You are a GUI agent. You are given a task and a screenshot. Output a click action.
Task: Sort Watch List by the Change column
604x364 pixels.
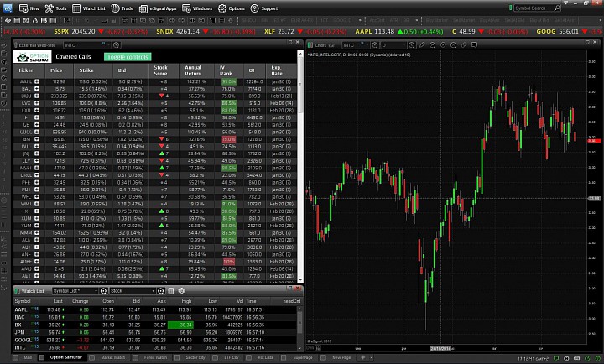coord(81,301)
